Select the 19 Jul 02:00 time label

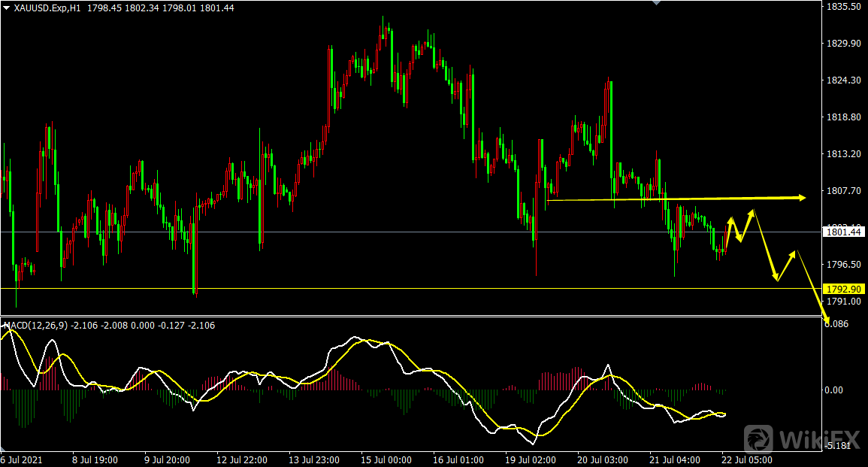(x=531, y=459)
